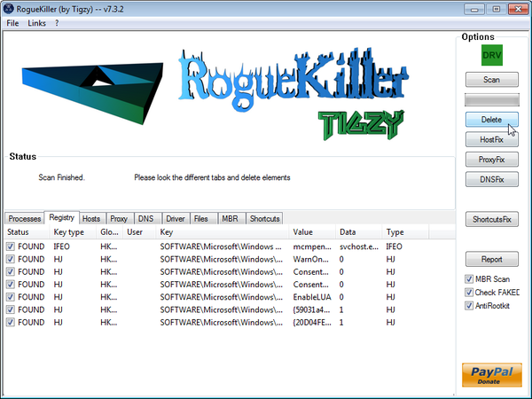532x399 pixels.
Task: Open the File menu
Action: coord(12,23)
